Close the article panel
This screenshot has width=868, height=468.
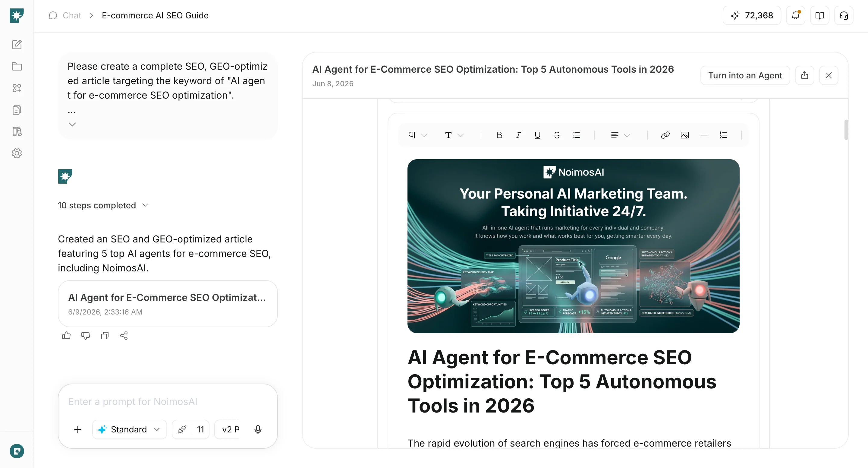click(829, 75)
